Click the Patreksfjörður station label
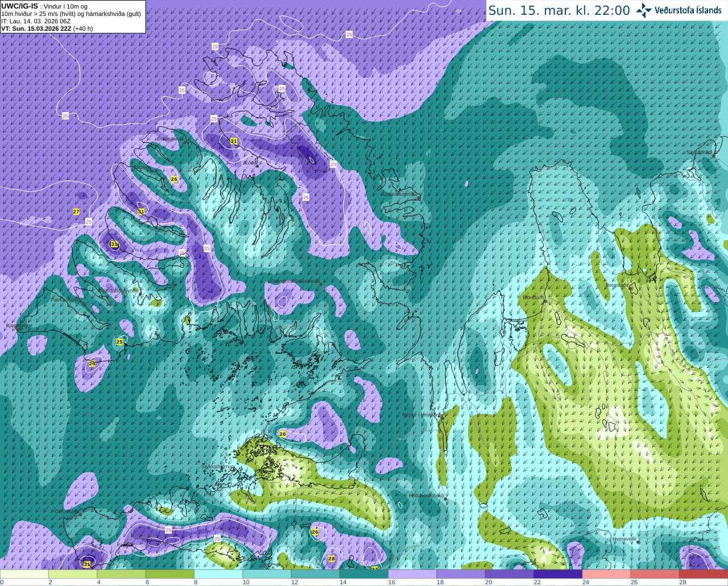 click(67, 299)
